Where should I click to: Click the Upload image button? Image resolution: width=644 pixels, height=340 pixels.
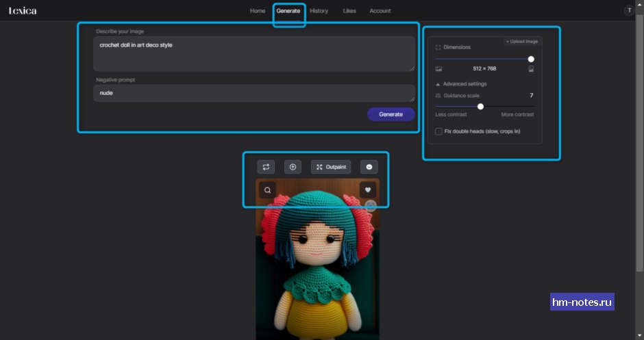[522, 42]
